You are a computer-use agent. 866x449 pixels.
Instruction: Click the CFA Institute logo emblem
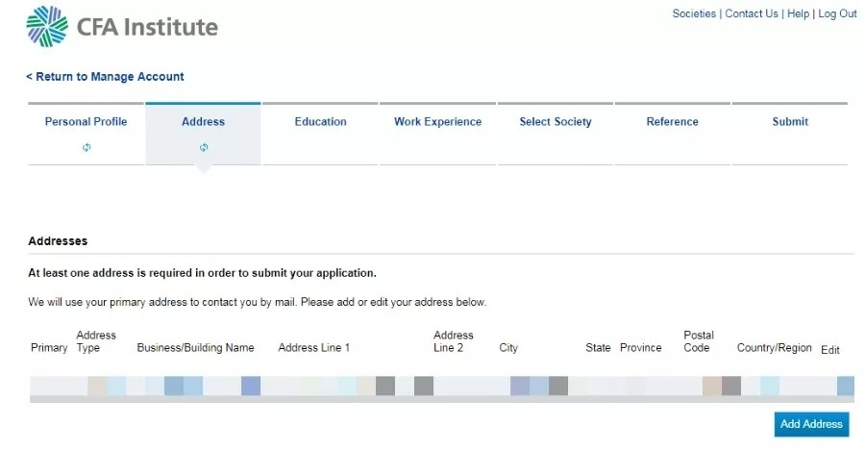[x=47, y=26]
